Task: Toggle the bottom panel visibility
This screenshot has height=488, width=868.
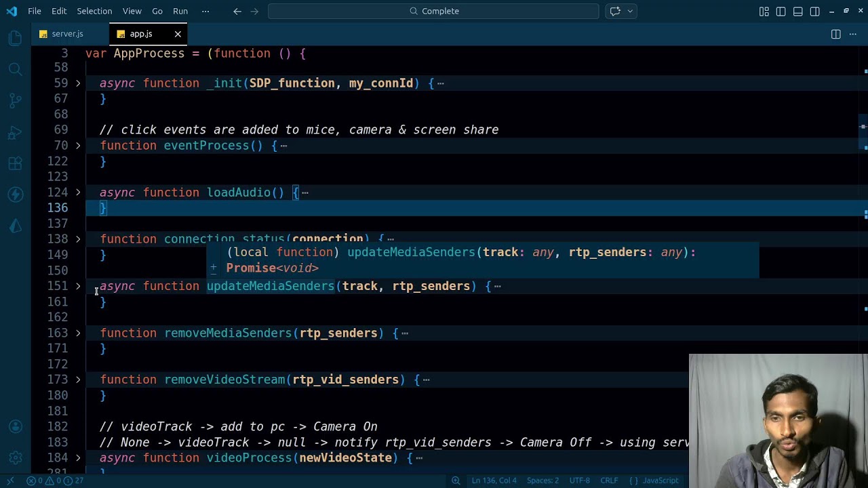Action: [798, 11]
